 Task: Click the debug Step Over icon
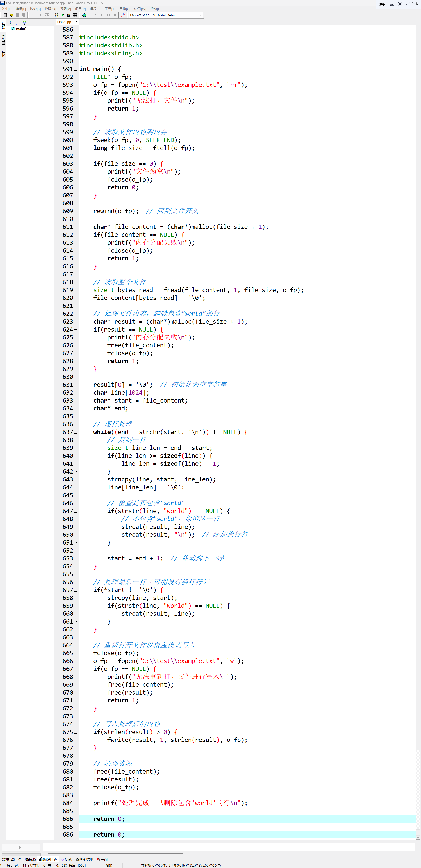point(90,15)
